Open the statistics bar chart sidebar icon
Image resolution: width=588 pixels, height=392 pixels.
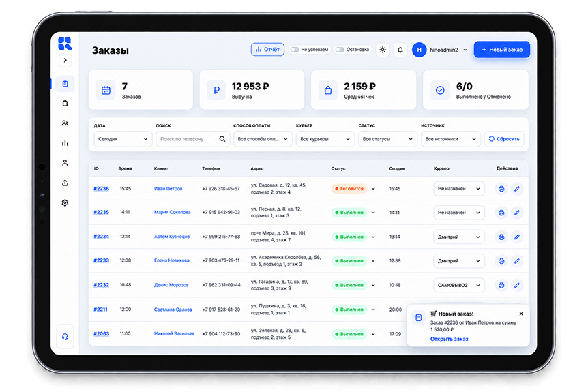pyautogui.click(x=65, y=142)
